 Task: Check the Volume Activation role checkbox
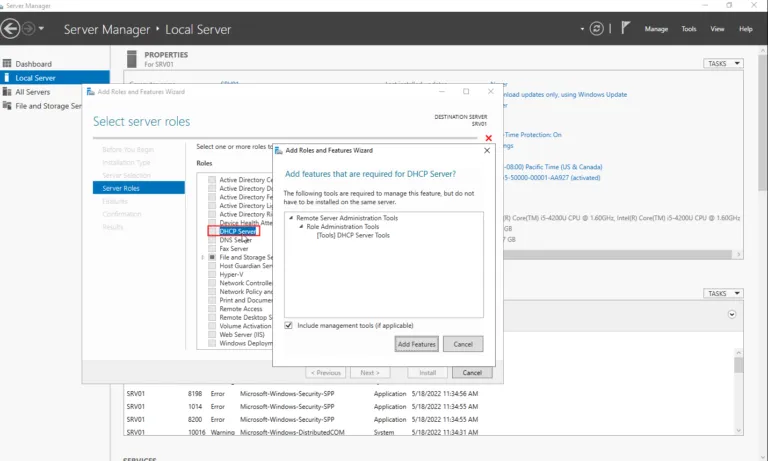[212, 326]
